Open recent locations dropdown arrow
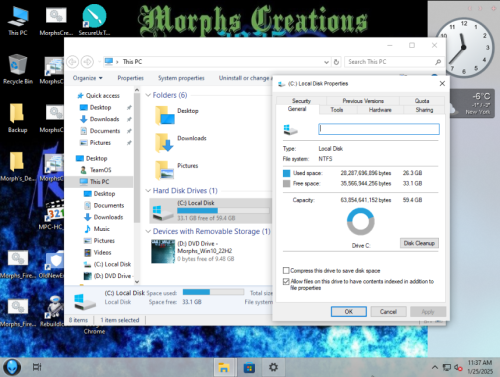 (x=99, y=62)
